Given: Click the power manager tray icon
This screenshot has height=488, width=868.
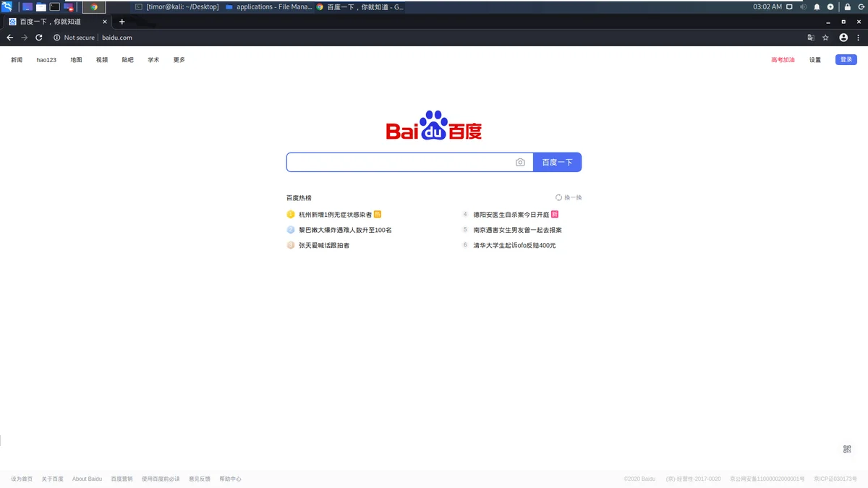Looking at the screenshot, I should (x=830, y=7).
